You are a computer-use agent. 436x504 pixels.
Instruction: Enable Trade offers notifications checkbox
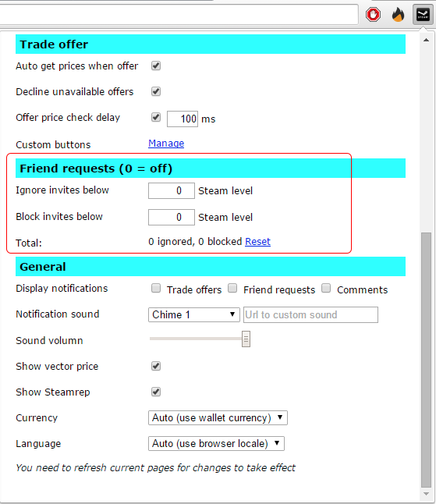pos(156,289)
